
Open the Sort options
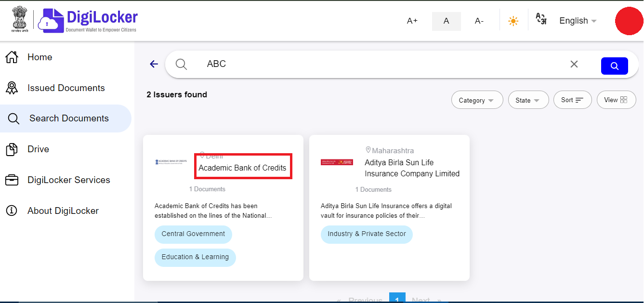click(572, 100)
